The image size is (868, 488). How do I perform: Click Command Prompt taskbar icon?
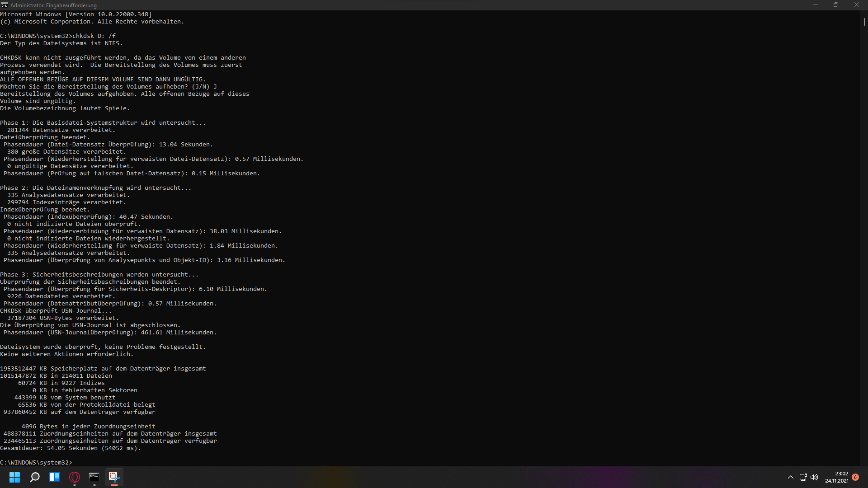coord(94,477)
